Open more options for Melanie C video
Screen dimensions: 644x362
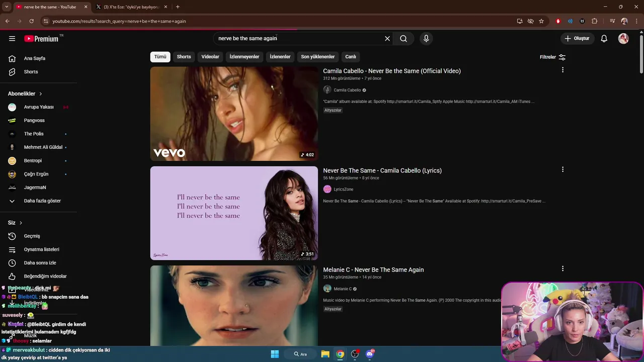562,269
